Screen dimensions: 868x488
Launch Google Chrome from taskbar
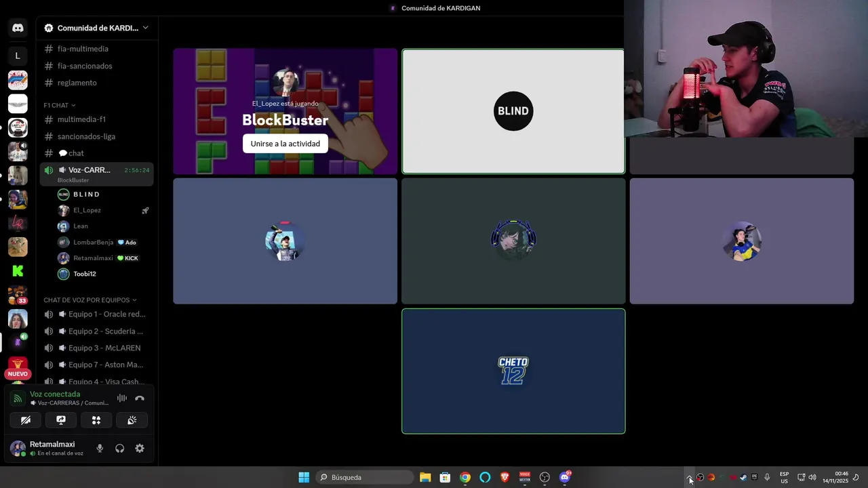point(465,477)
